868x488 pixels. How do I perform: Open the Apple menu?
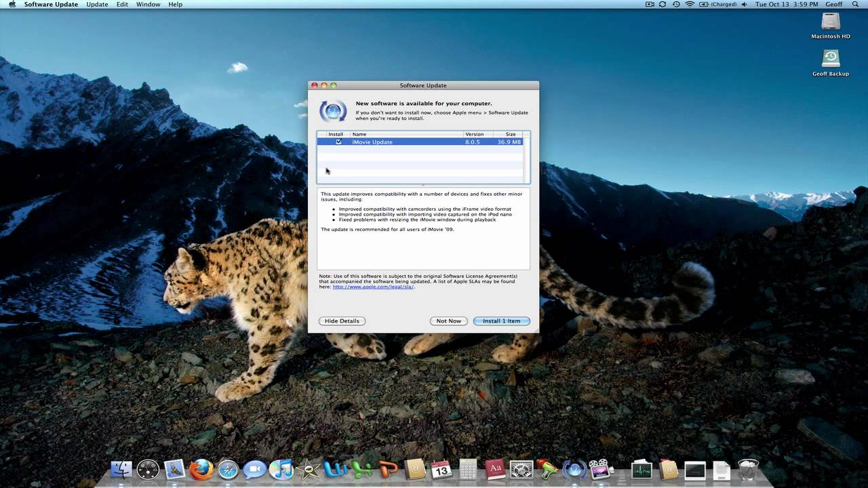pyautogui.click(x=12, y=4)
